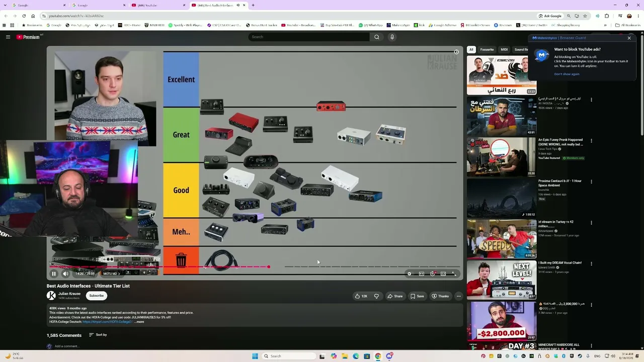Open the player settings gear
This screenshot has width=644, height=362.
point(432,274)
